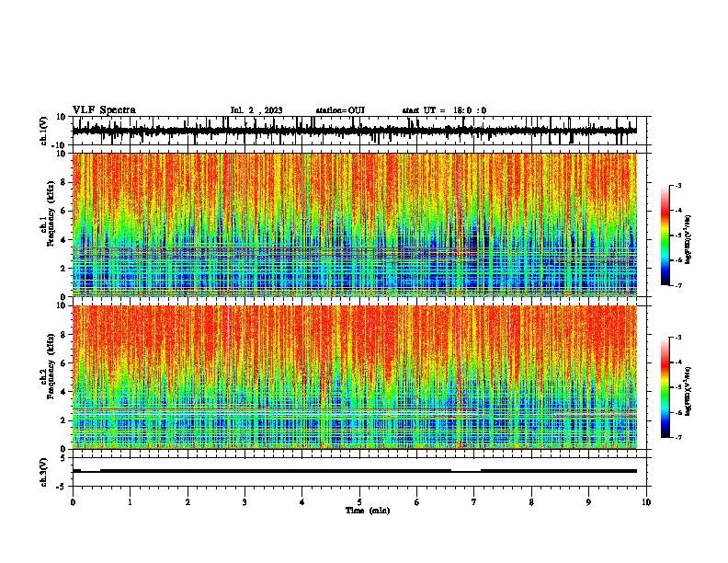This screenshot has width=728, height=563.
Task: Click the time axis tick label "9"
Action: pyautogui.click(x=588, y=502)
